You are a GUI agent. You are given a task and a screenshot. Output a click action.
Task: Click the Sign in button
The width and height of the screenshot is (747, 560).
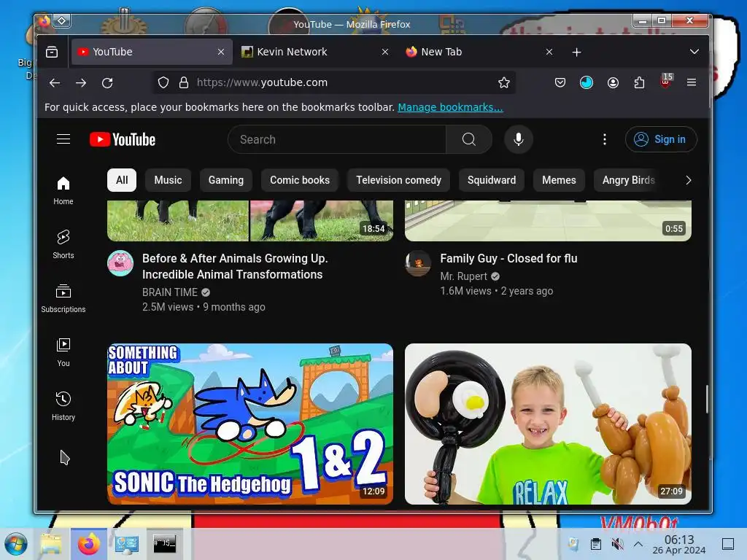click(661, 139)
